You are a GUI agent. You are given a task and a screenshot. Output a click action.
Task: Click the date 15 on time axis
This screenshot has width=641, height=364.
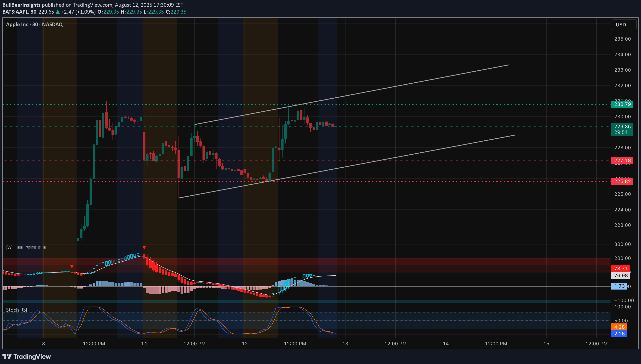[546, 344]
